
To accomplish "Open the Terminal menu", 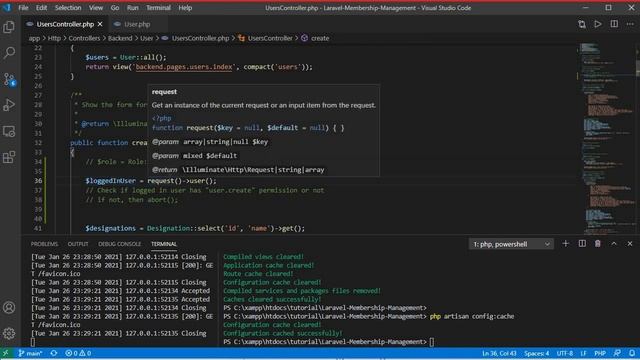I will 158,8.
